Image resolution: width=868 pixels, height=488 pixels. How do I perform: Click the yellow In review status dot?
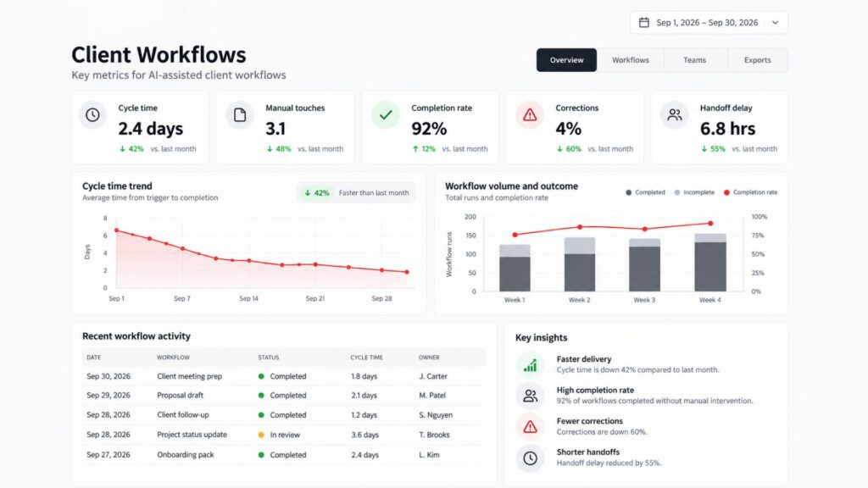point(261,435)
